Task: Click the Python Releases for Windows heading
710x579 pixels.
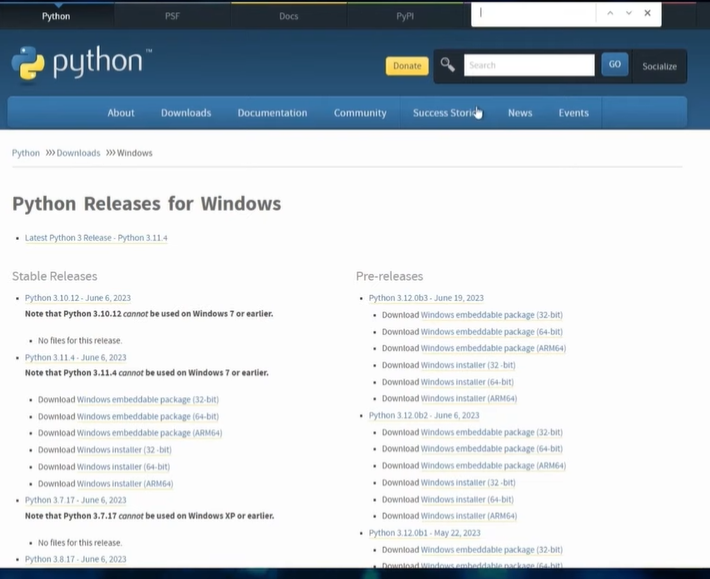Action: (x=147, y=204)
